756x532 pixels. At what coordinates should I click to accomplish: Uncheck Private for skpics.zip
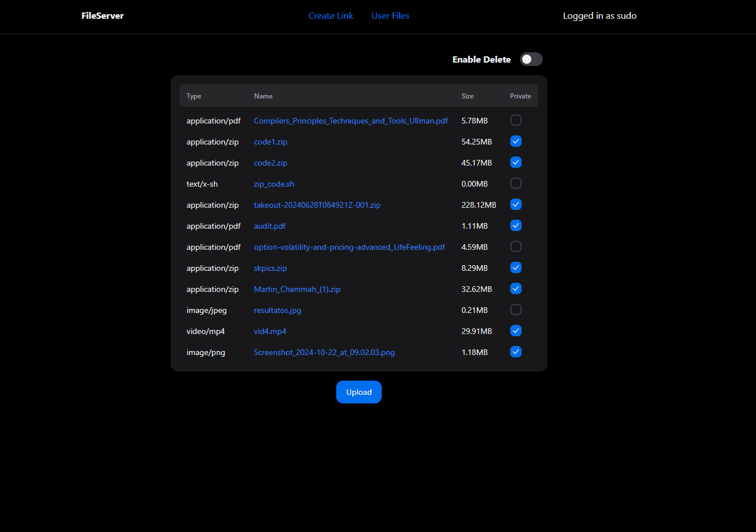coord(515,267)
